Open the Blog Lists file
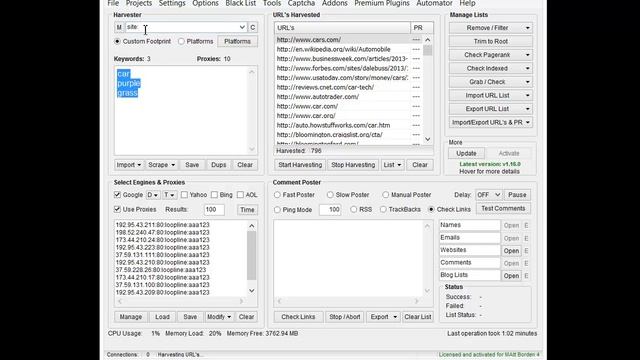The image size is (640, 360). click(511, 276)
